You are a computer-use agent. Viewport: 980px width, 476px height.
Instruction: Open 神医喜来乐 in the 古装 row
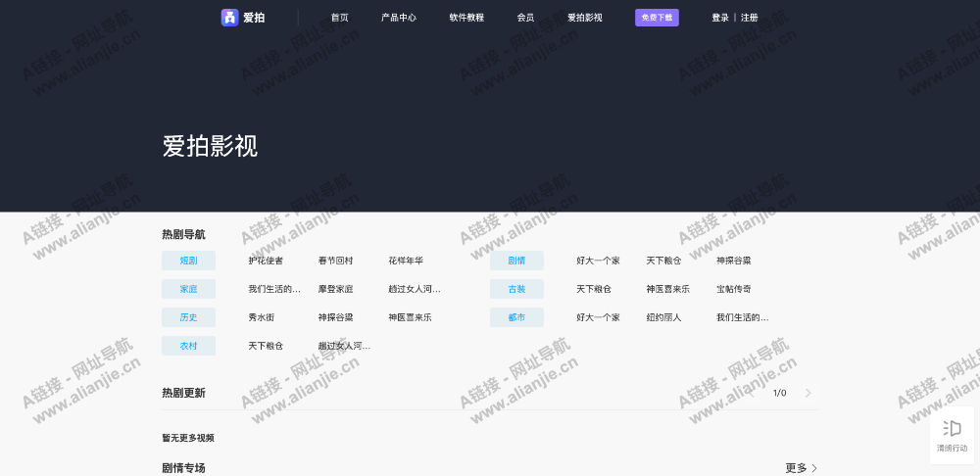click(668, 289)
